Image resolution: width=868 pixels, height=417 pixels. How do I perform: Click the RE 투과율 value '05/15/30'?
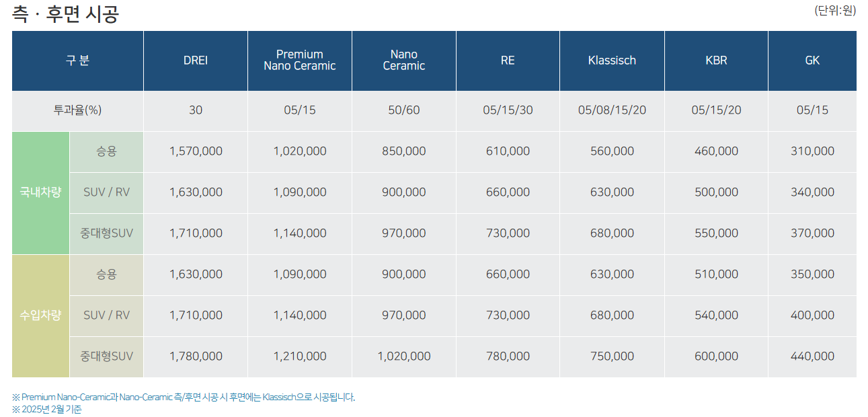[508, 110]
